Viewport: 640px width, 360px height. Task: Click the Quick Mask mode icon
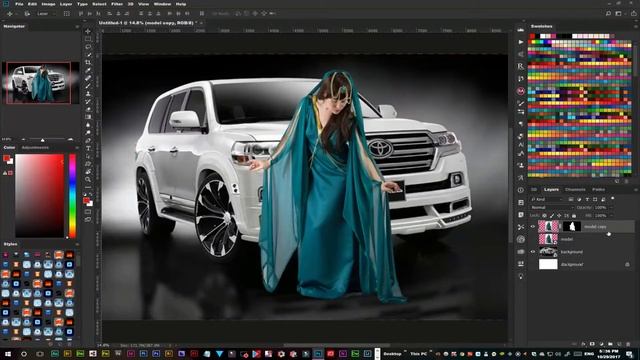click(x=88, y=212)
